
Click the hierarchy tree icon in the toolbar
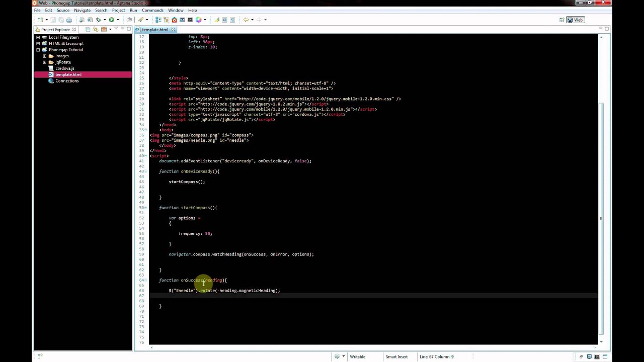pyautogui.click(x=166, y=20)
